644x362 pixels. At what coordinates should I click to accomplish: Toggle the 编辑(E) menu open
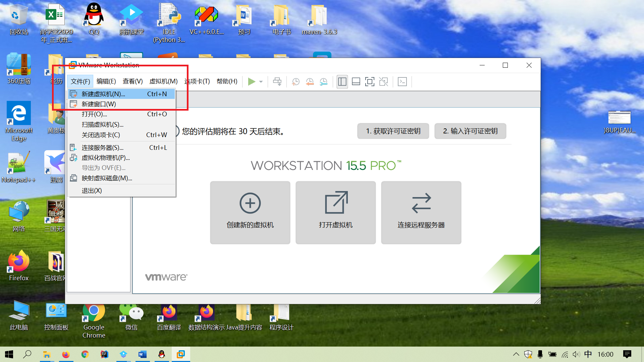(106, 81)
